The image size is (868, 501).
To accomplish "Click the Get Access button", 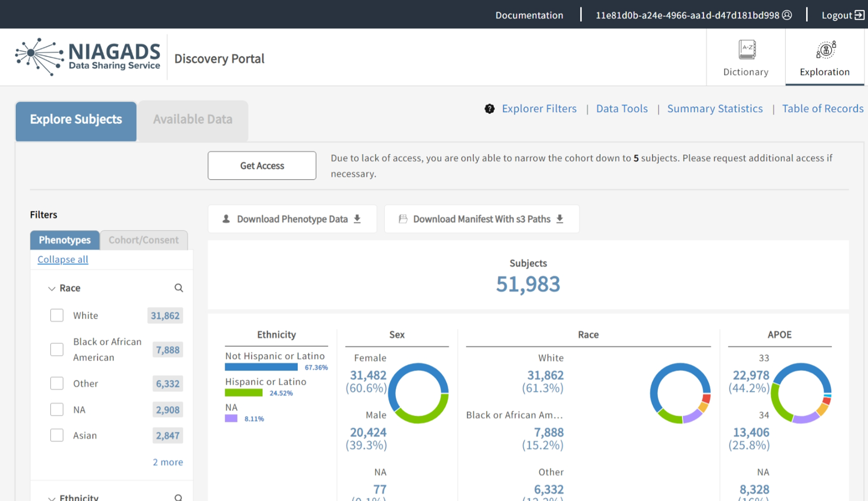I will point(262,165).
